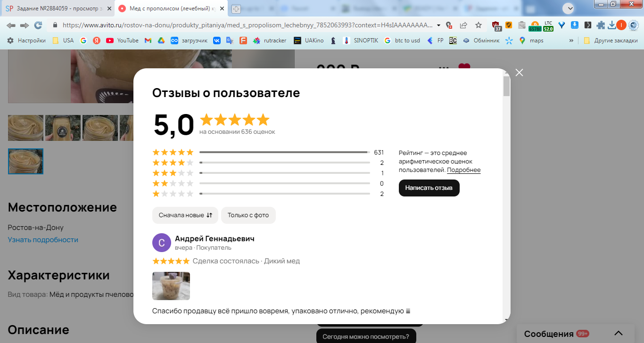Toggle the "Только с фото" filter
Viewport: 644px width, 343px height.
pos(248,215)
